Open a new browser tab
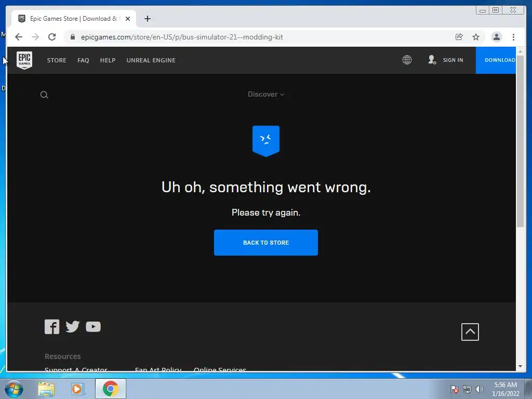The image size is (532, 399). pyautogui.click(x=147, y=19)
